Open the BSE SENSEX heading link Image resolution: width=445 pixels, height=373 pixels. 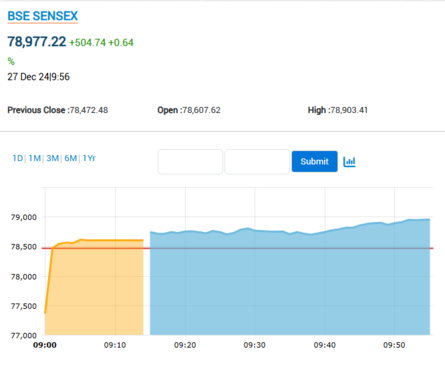[43, 16]
